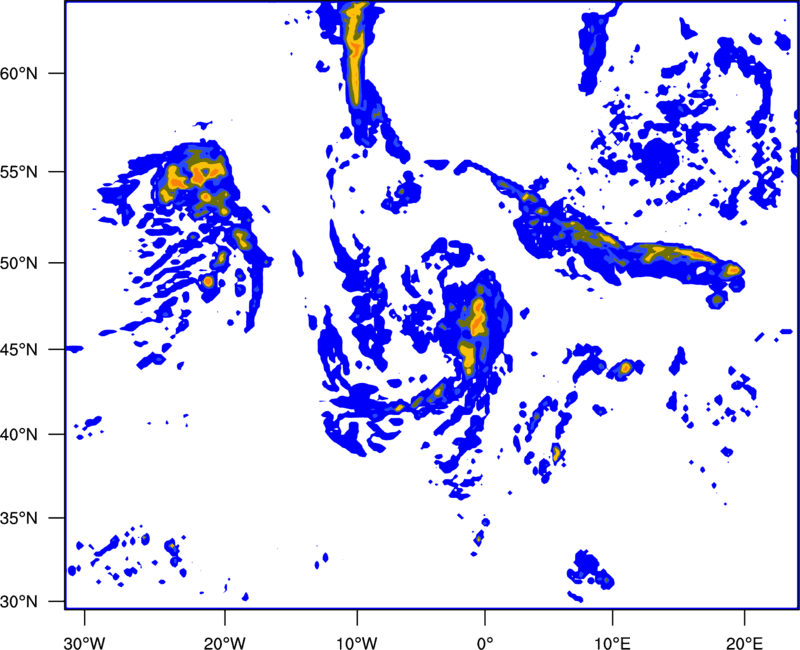The image size is (800, 650).
Task: Click the 45°N latitude label
Action: click(19, 350)
